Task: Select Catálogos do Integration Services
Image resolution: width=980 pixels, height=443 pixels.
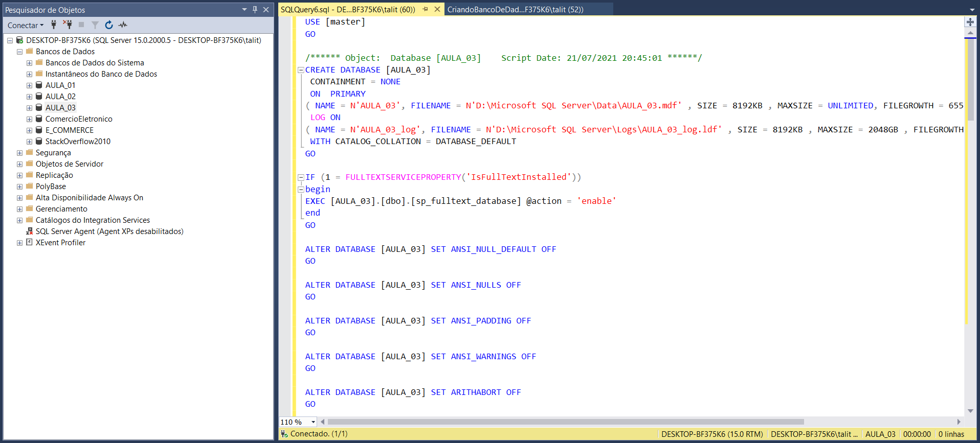Action: click(x=93, y=220)
